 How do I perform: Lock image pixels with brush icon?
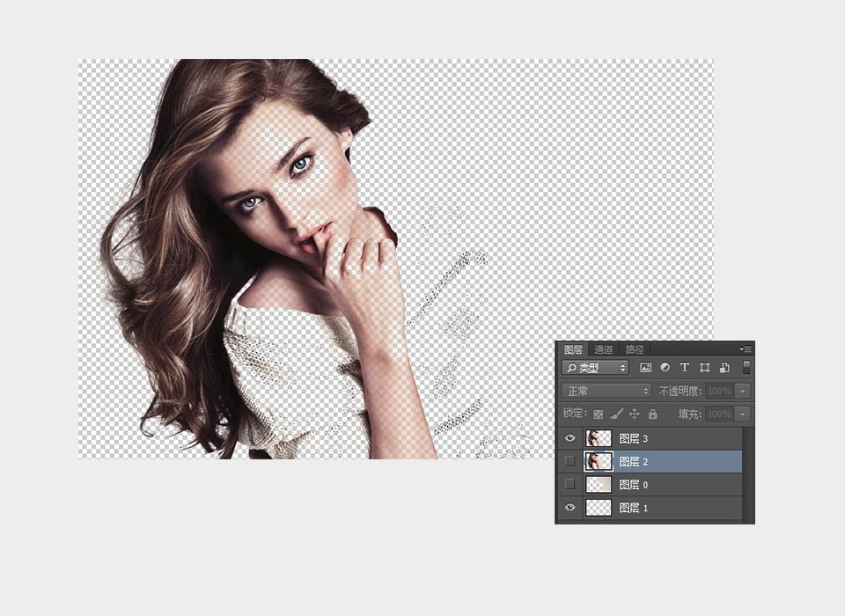(616, 414)
